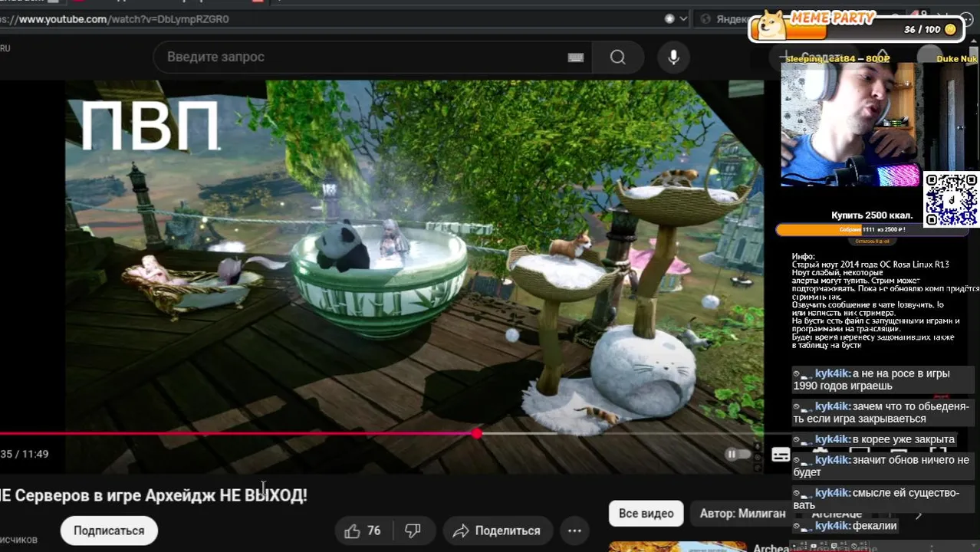
Task: Open the three-dot more actions menu
Action: [574, 531]
